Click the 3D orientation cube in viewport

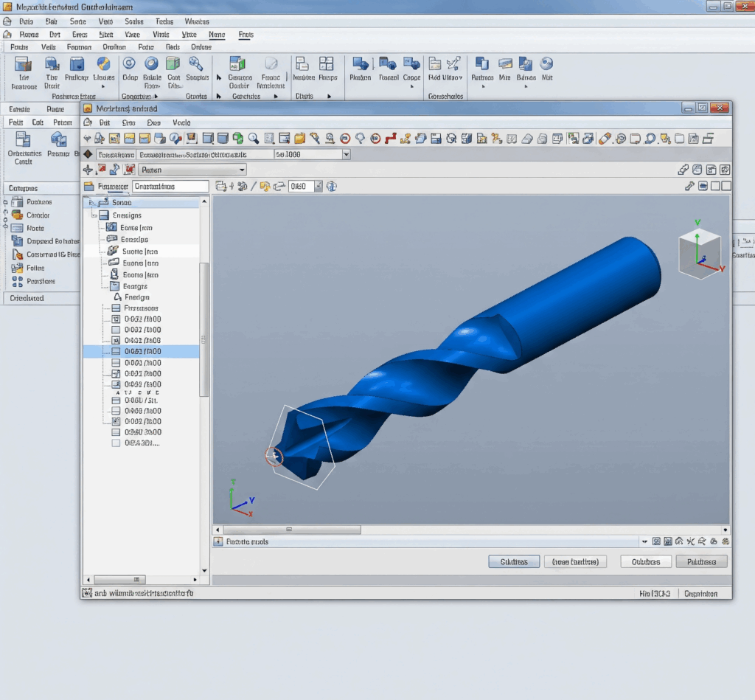pos(700,252)
